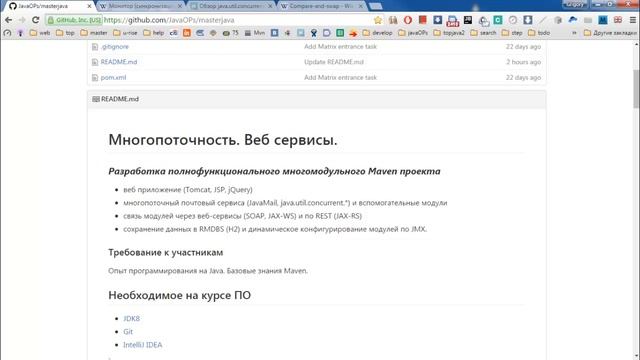This screenshot has height=360, width=640.
Task: Click the Необходимое на курсе ПО heading
Action: (179, 295)
